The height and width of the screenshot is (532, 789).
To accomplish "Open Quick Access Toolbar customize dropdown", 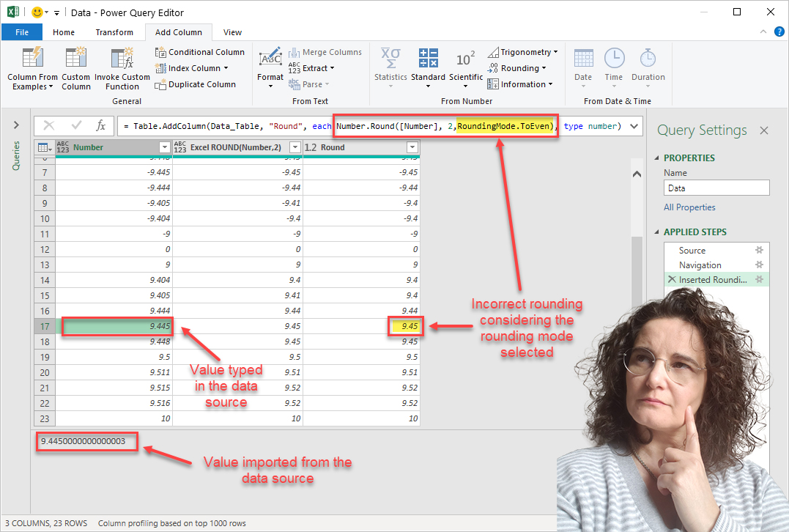I will pyautogui.click(x=57, y=12).
